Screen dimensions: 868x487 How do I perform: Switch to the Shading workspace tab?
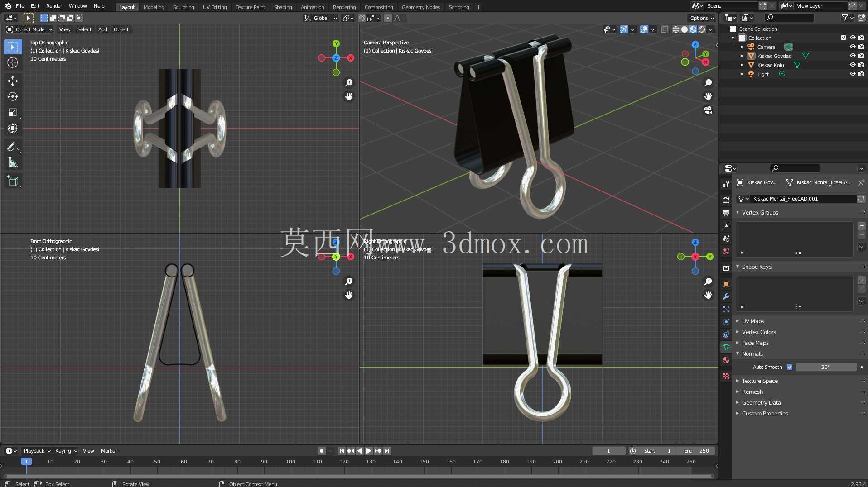pos(283,7)
